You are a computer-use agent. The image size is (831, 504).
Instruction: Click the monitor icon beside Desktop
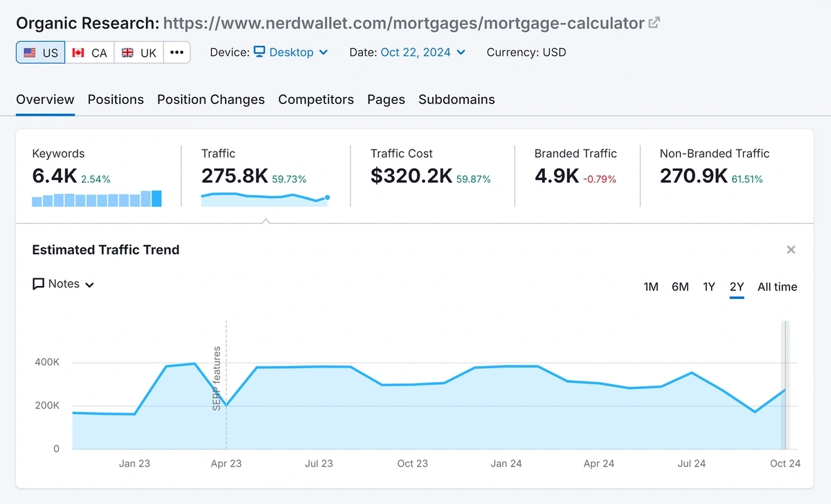click(x=260, y=52)
